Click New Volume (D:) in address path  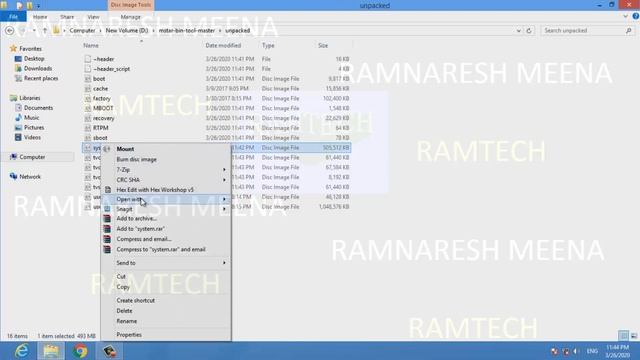(127, 31)
